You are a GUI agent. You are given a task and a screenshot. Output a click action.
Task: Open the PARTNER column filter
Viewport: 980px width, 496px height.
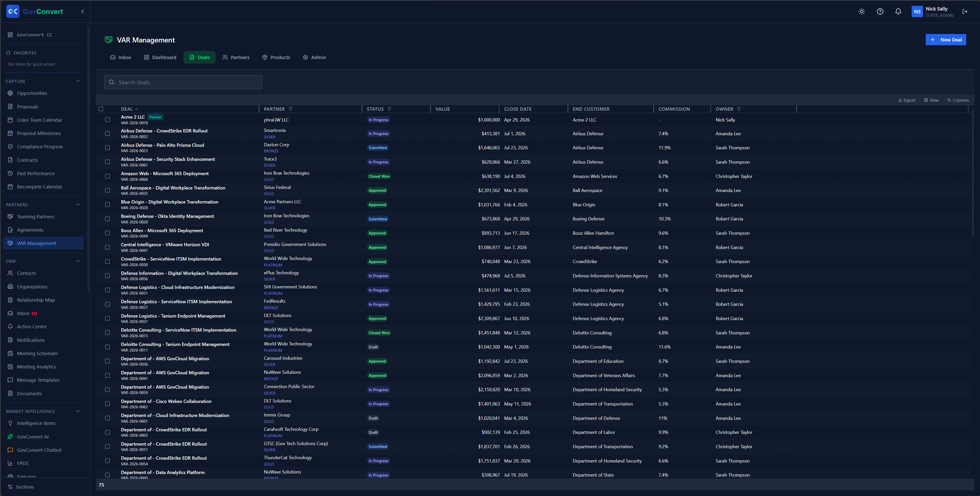pos(291,109)
